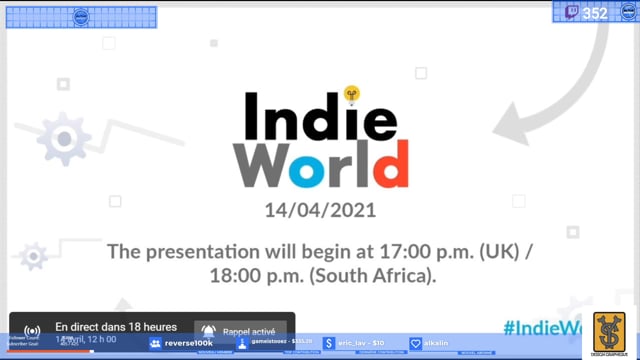This screenshot has width=640, height=360.
Task: Click the red goal progress bar
Action: [x=48, y=351]
